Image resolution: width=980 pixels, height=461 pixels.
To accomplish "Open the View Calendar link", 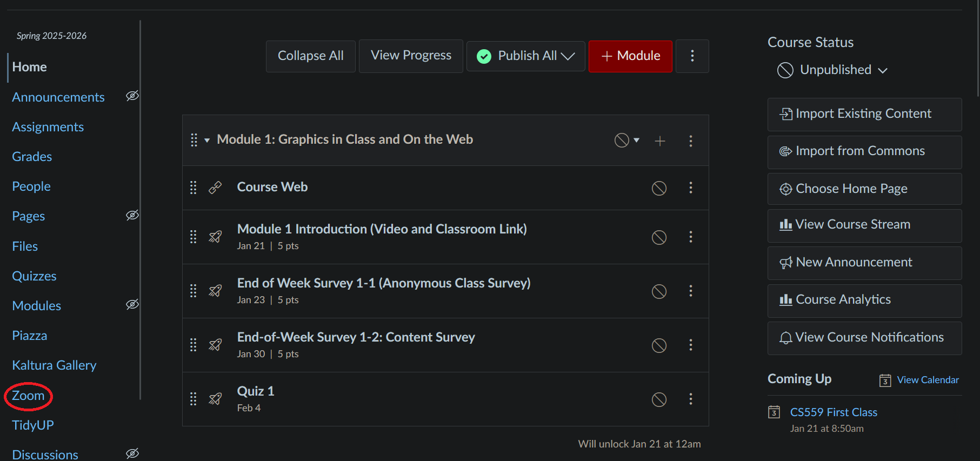I will pyautogui.click(x=928, y=380).
